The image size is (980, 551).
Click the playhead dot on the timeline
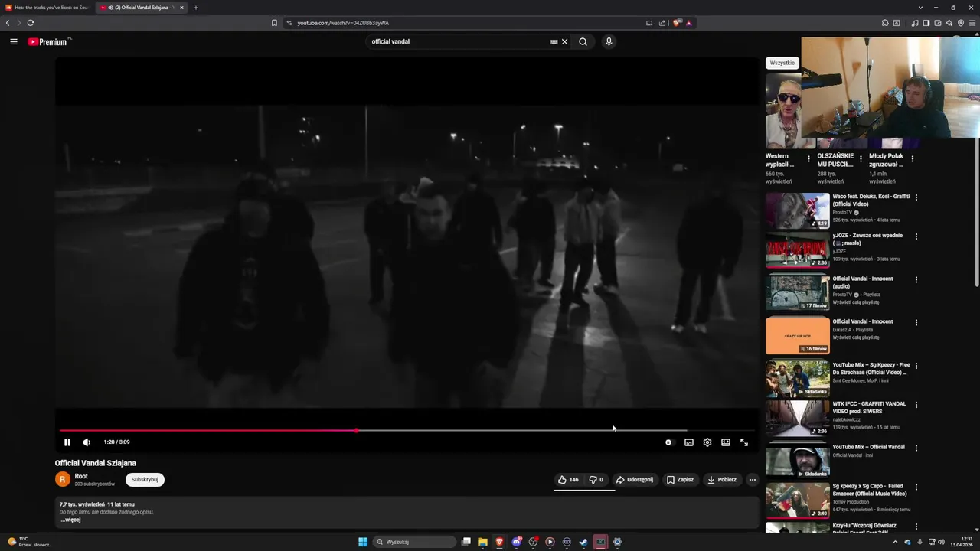coord(357,431)
